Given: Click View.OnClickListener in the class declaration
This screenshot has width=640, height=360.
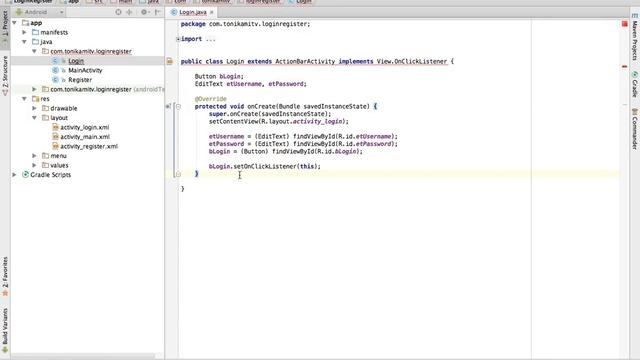Looking at the screenshot, I should point(412,61).
